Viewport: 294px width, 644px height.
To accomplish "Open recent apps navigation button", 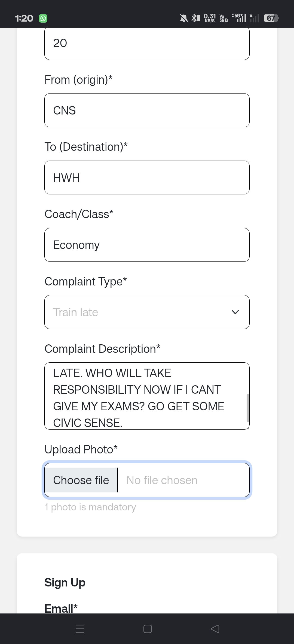I will pos(80,629).
